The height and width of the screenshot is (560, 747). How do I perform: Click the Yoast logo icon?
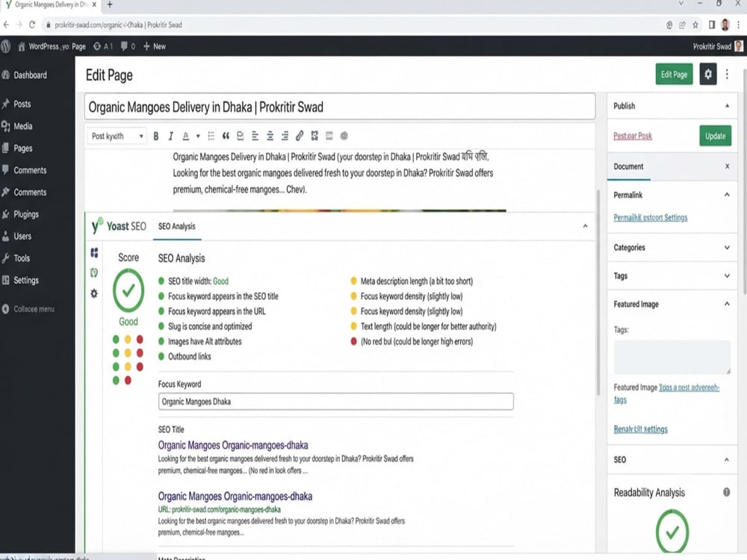click(97, 225)
